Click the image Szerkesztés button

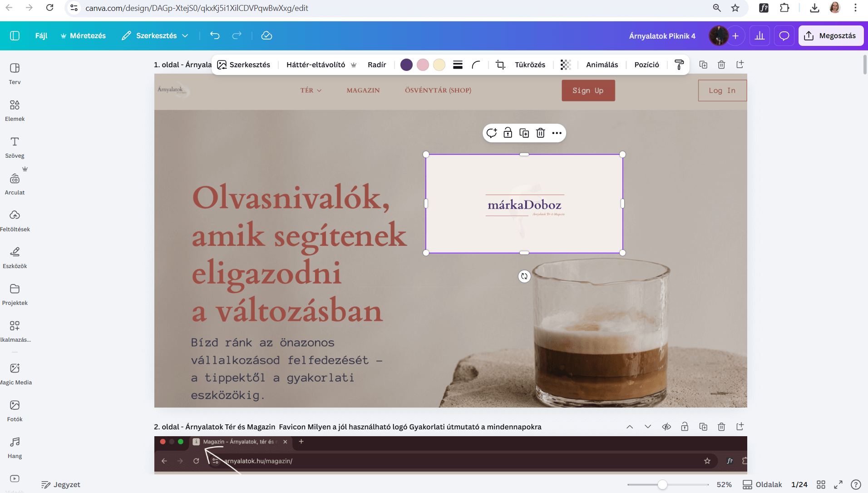(244, 65)
